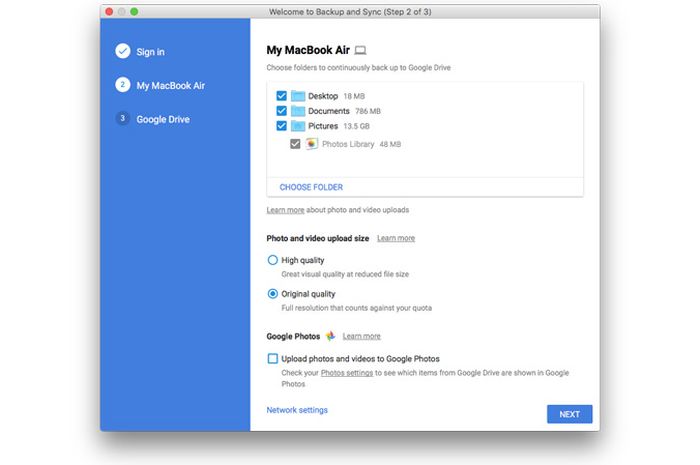This screenshot has height=465, width=700.
Task: Click the Google Photos pinwheel icon
Action: click(329, 337)
